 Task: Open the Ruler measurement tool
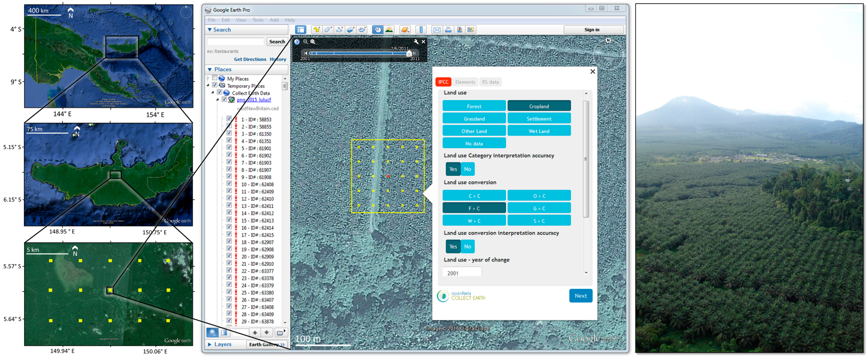[x=422, y=30]
